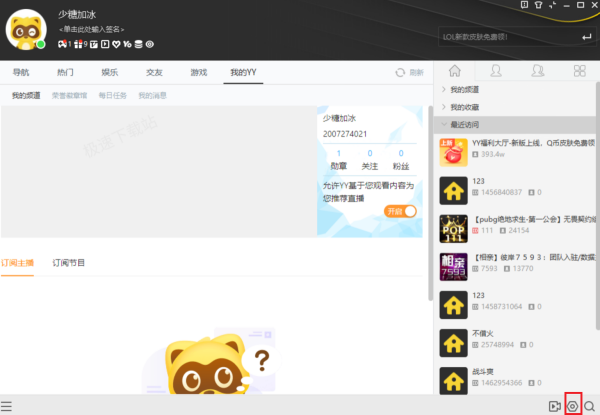
Task: Click the heart icon under nickname
Action: [116, 44]
